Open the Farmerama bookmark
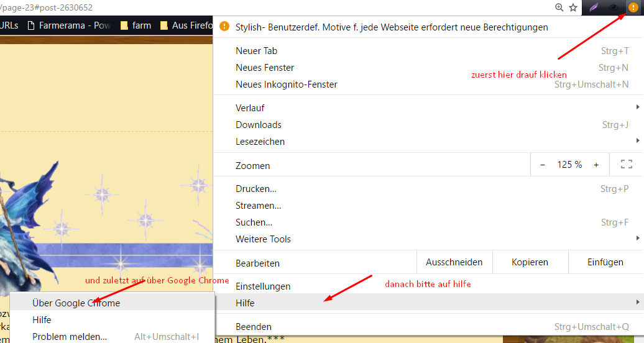The width and height of the screenshot is (644, 343). (x=68, y=25)
